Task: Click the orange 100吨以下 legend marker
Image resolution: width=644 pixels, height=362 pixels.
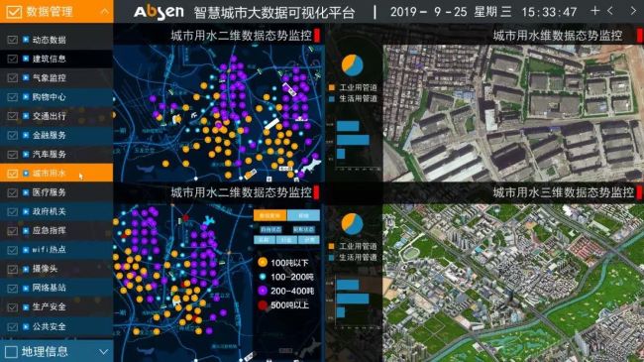Action: point(263,262)
